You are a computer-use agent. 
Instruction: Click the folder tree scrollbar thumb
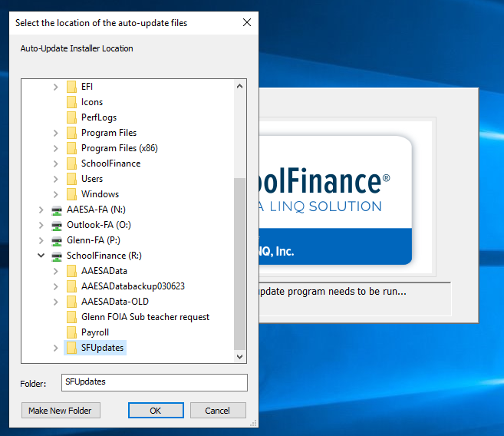point(239,263)
